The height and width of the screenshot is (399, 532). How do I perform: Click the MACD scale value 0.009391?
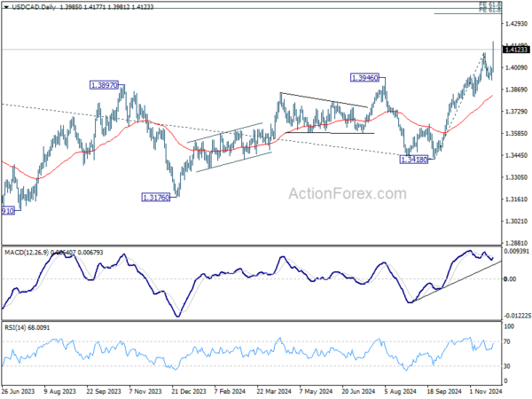coord(518,252)
